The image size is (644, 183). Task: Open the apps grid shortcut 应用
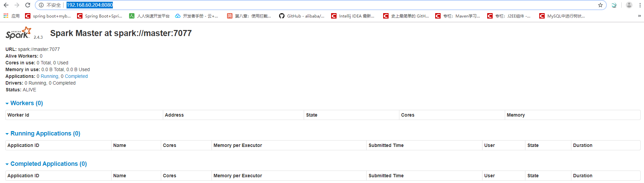[11, 16]
